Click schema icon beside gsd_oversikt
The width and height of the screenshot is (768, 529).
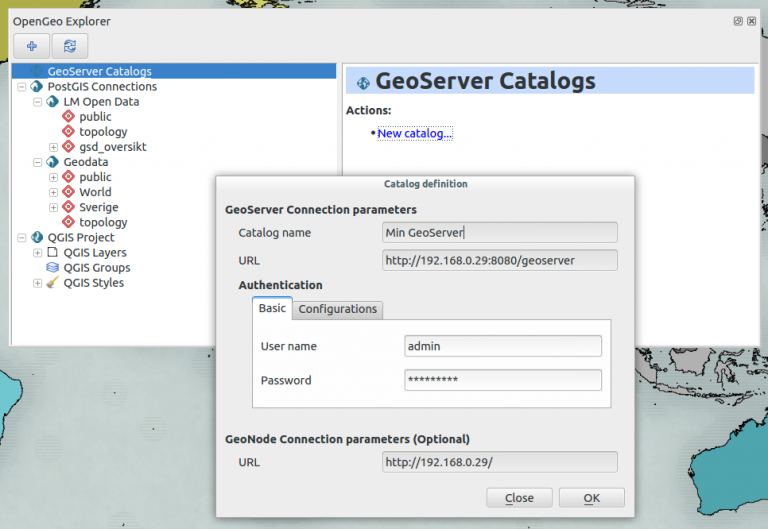point(69,147)
